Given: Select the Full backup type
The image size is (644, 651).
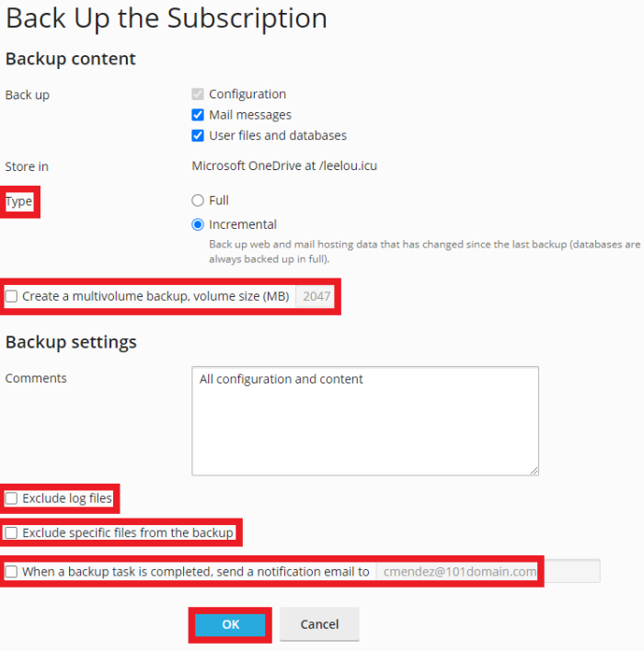Looking at the screenshot, I should point(197,200).
